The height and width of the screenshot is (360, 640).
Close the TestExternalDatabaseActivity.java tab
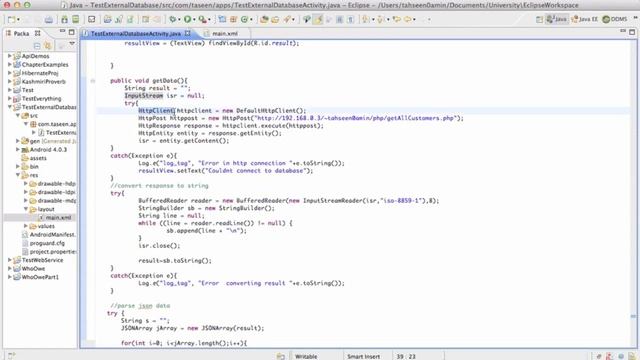(188, 33)
